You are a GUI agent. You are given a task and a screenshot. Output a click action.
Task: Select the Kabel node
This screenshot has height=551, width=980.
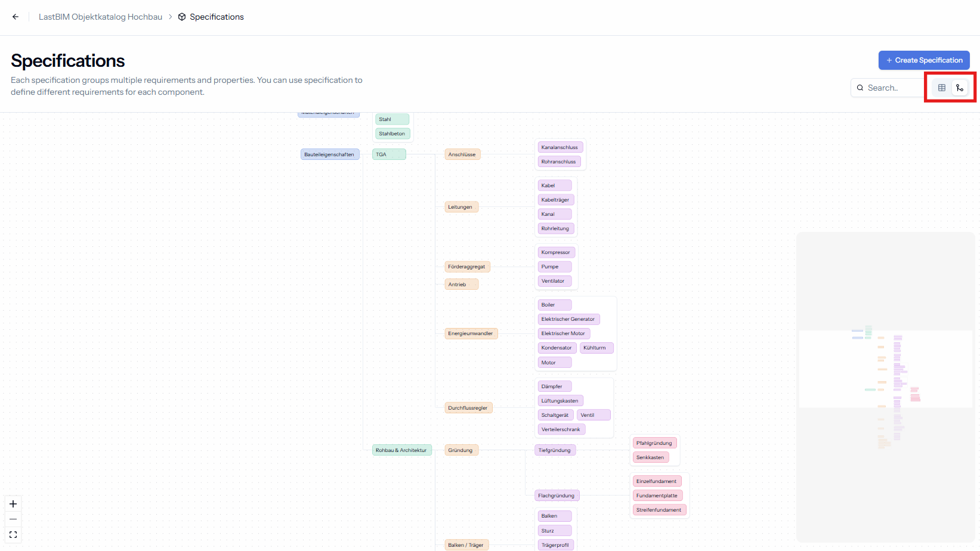[x=555, y=185]
